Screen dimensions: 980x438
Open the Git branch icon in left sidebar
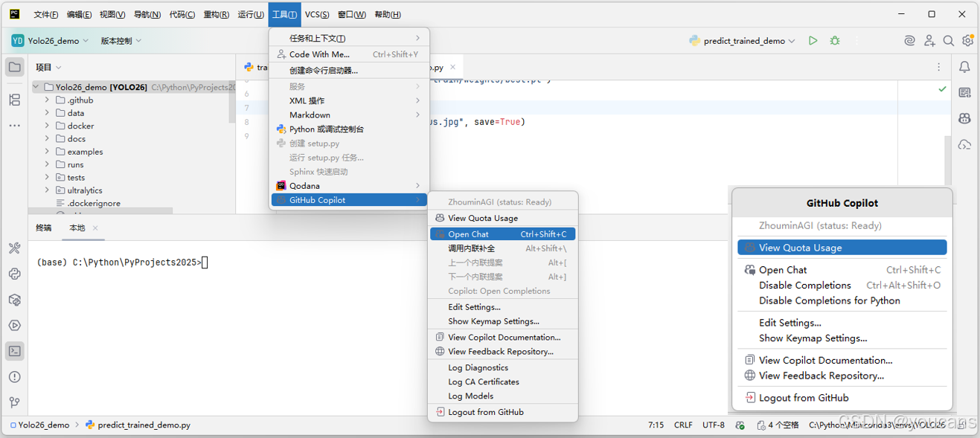(x=14, y=402)
